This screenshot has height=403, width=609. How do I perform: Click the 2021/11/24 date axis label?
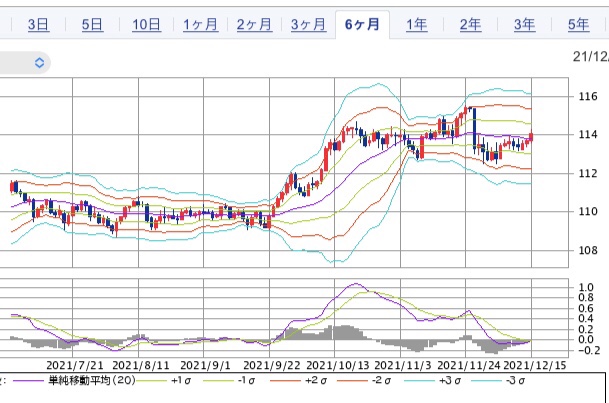click(469, 366)
